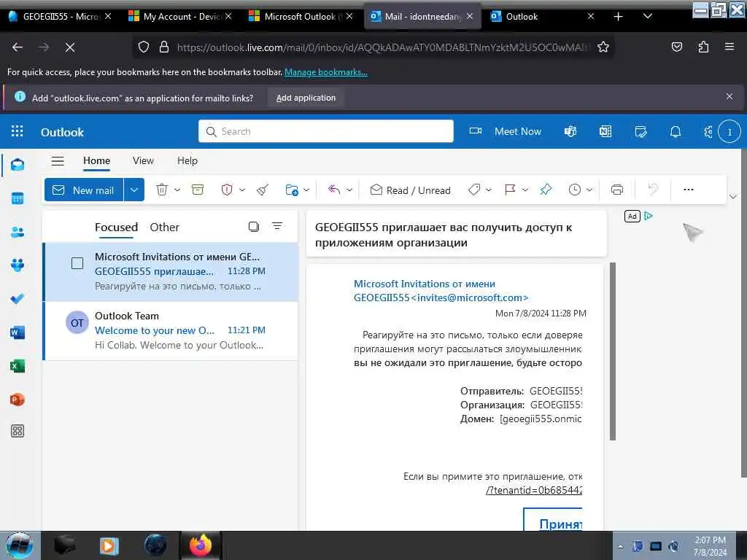Click the Reply arrow icon
This screenshot has width=747, height=560.
[334, 190]
